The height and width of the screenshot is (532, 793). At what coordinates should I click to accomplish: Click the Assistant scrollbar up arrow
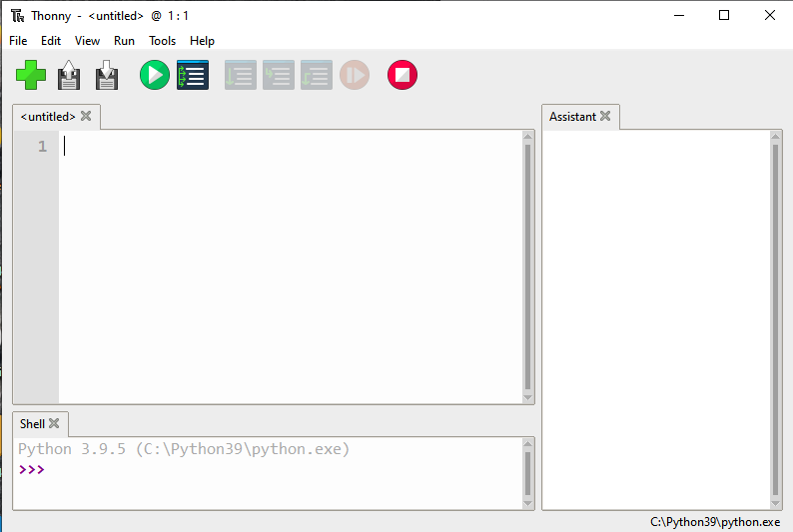[775, 136]
